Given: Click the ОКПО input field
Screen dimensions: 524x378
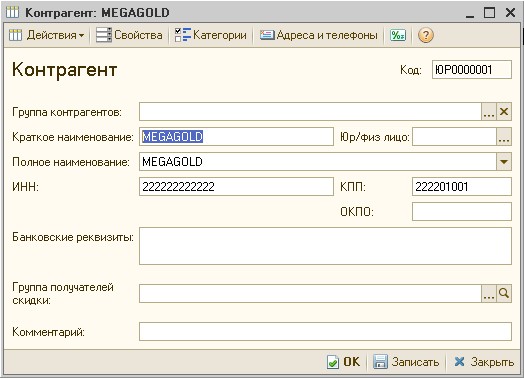Looking at the screenshot, I should point(462,212).
